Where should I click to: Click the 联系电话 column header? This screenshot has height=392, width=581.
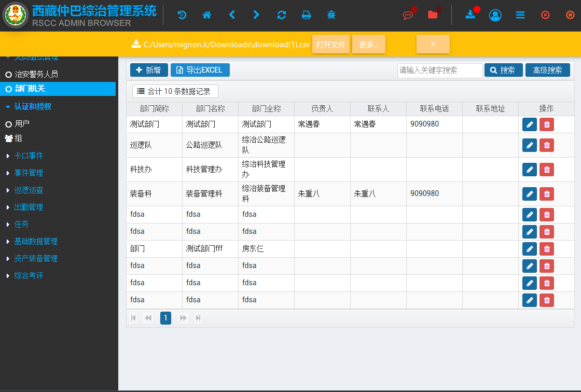coord(434,108)
